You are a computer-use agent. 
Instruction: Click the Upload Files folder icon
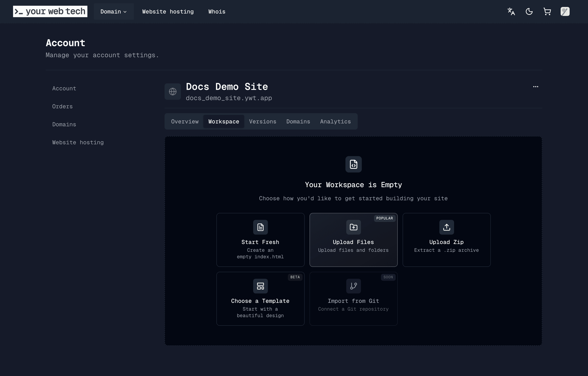354,227
